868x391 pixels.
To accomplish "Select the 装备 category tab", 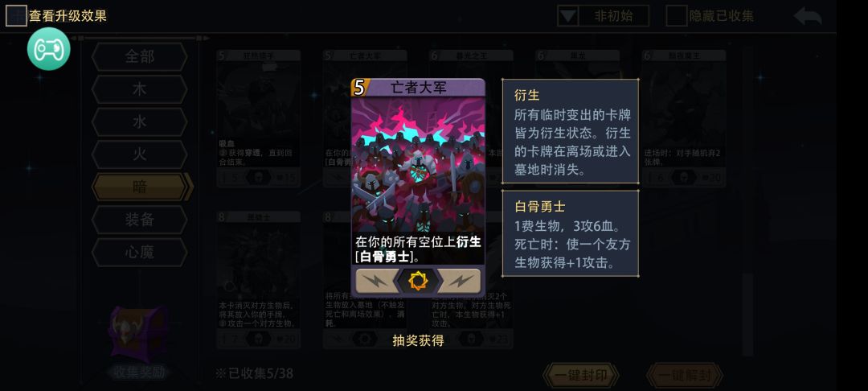I will [x=140, y=220].
